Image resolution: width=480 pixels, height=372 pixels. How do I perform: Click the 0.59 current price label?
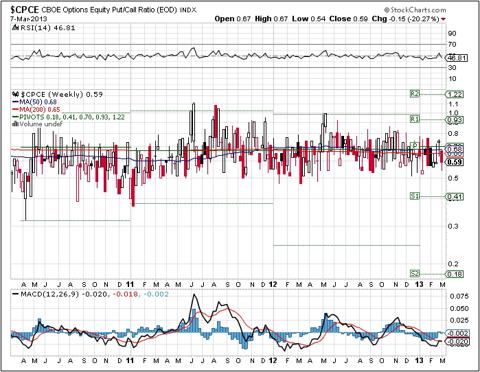[x=455, y=162]
